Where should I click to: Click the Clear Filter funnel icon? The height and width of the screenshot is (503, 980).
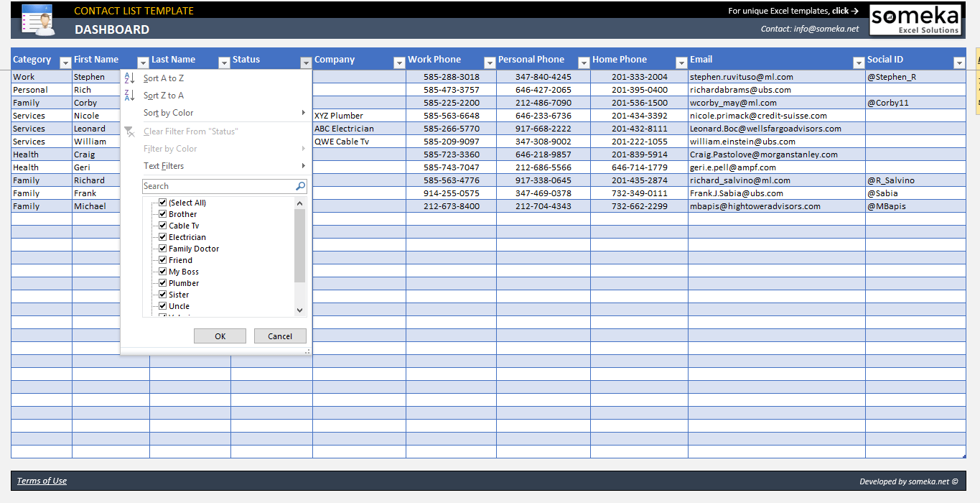(x=130, y=131)
